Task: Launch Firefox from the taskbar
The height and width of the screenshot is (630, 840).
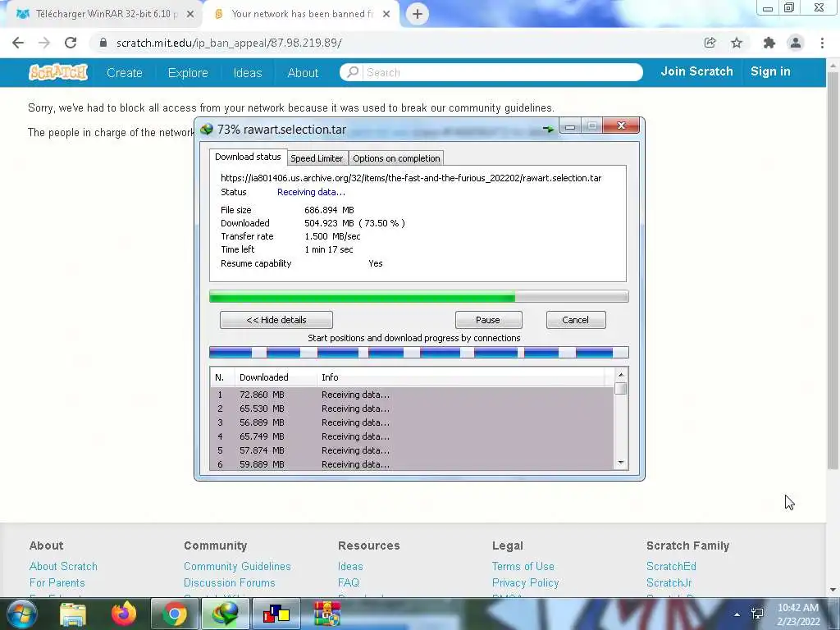Action: tap(124, 614)
